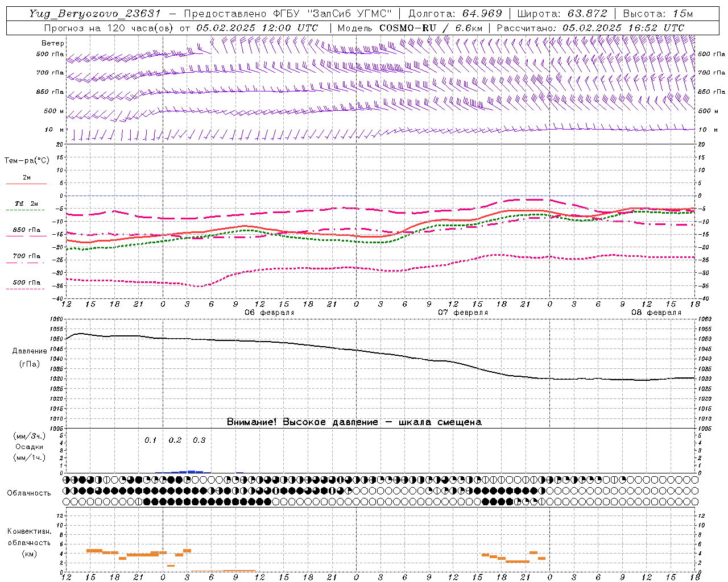
Task: Click the 'Модель COSMO-RU / 6.6км' text
Action: [410, 28]
